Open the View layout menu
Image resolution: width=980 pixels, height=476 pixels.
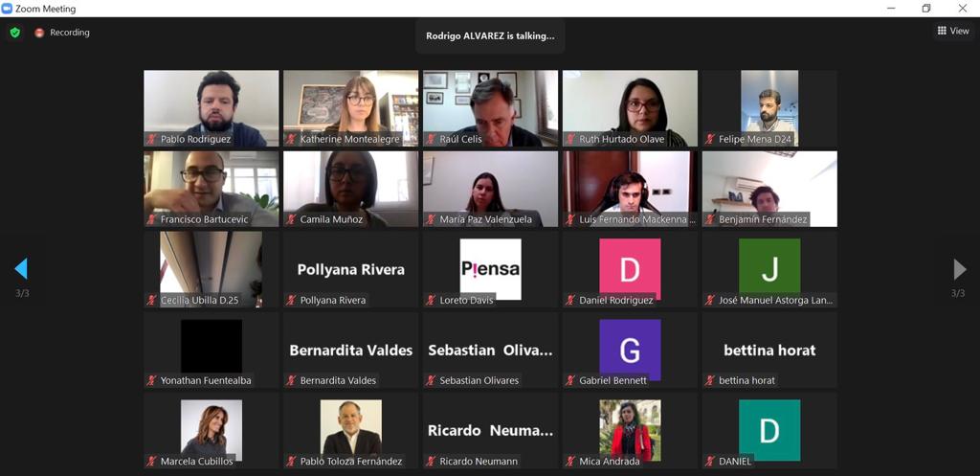953,31
